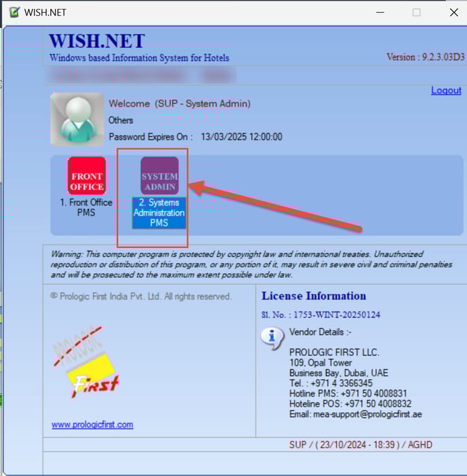The height and width of the screenshot is (476, 467).
Task: Click the greyed-out maximize window button
Action: pos(417,12)
